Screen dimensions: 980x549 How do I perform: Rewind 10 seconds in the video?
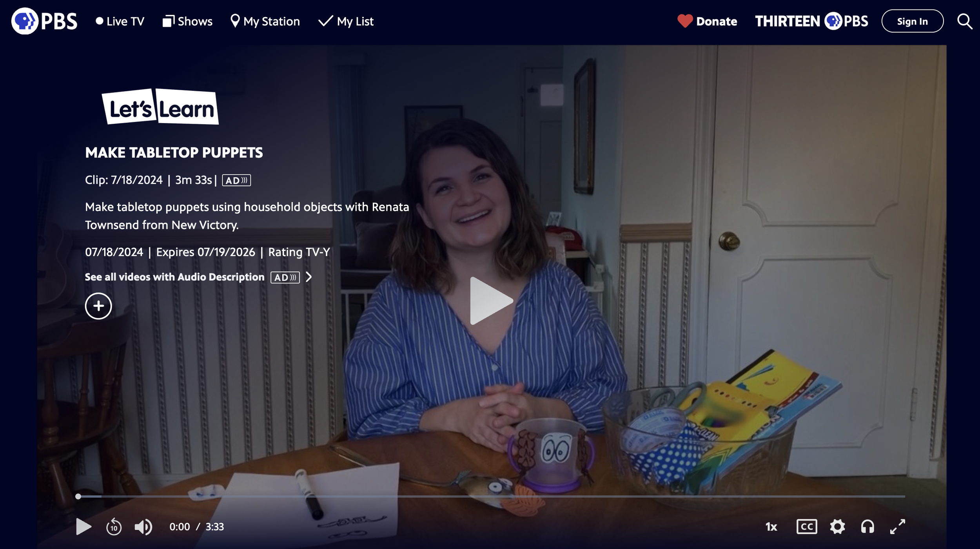(114, 527)
